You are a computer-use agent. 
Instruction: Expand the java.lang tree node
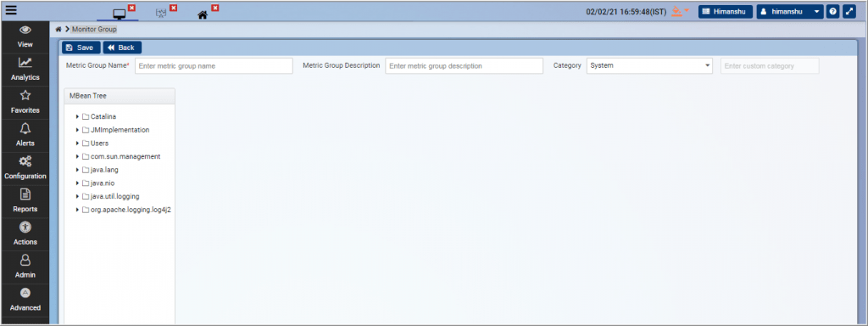point(77,170)
